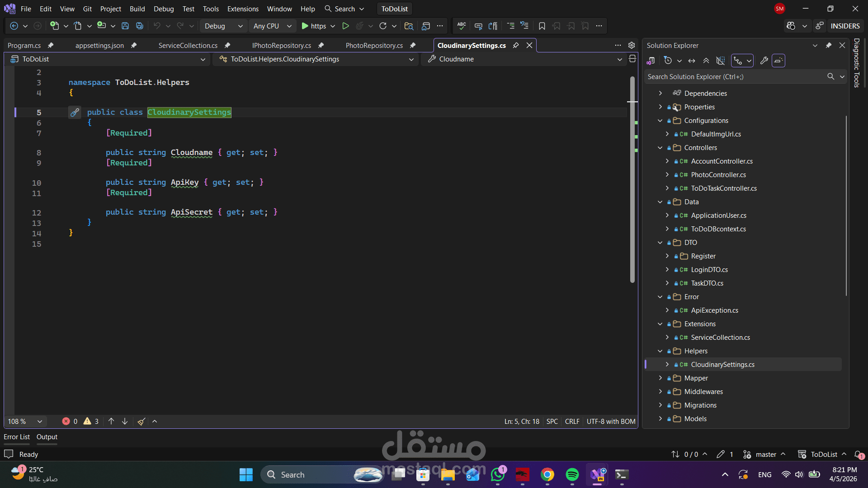Open the Build menu
Screen dimensions: 868x488
[137, 9]
